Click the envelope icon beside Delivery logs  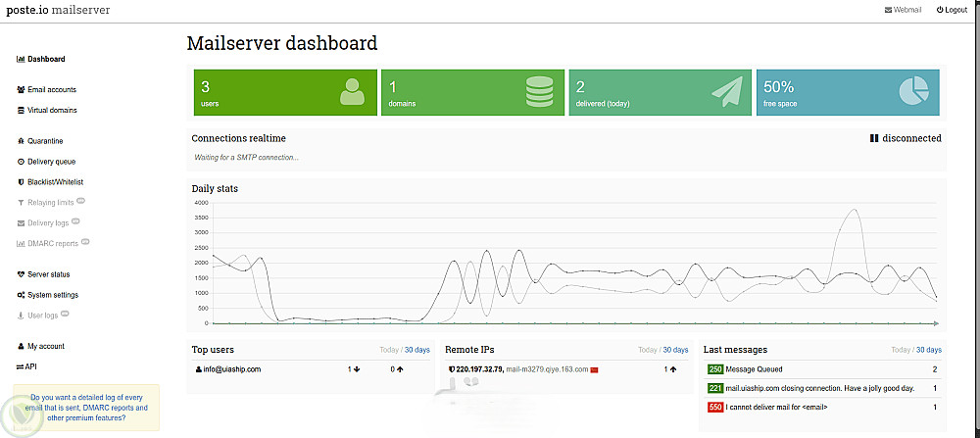tap(21, 223)
